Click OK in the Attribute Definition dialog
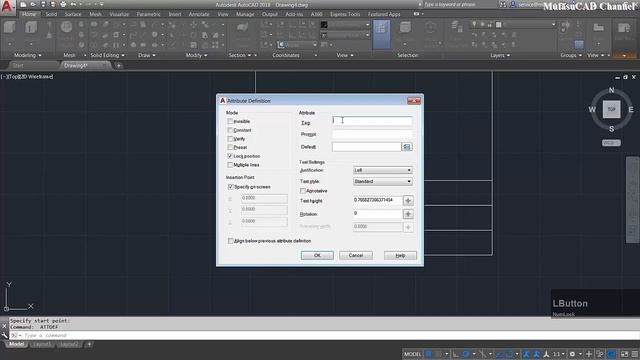The width and height of the screenshot is (640, 360). tap(317, 256)
